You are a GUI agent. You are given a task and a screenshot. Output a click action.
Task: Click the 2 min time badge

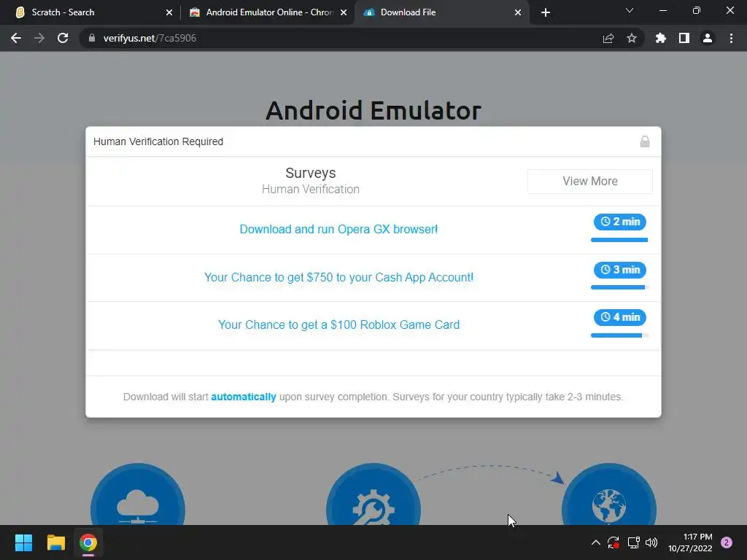pos(620,222)
